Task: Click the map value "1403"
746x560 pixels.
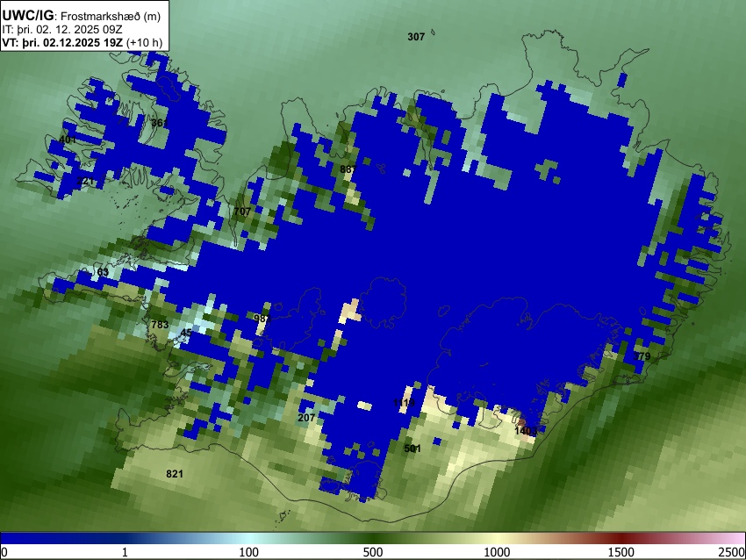Action: (526, 431)
